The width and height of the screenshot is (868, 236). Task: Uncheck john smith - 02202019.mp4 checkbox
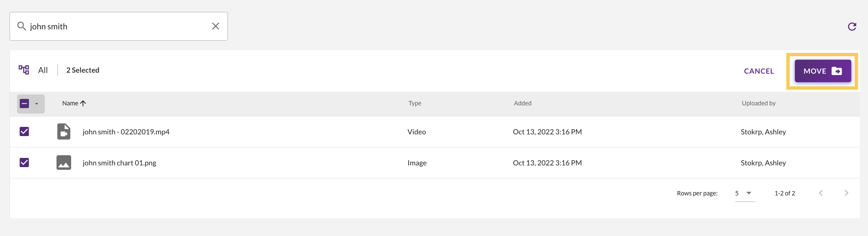coord(24,132)
